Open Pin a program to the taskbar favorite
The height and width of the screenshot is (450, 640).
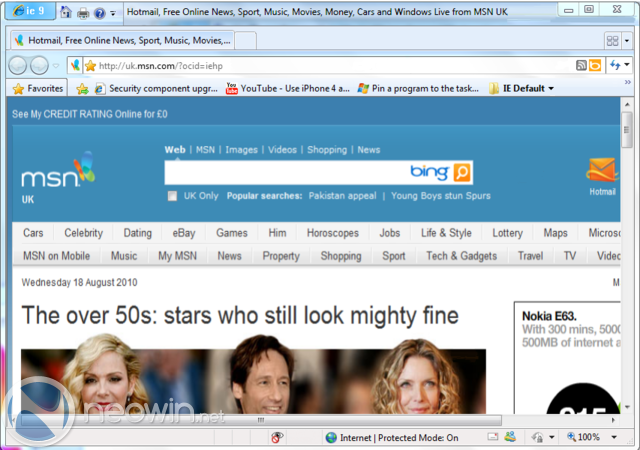coord(418,88)
